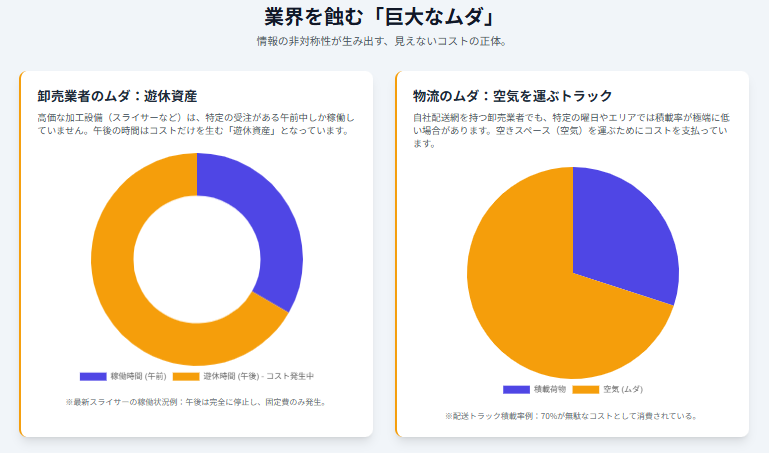Click the card title 卸売業者のムダ：遊休資産
This screenshot has width=769, height=453.
(x=117, y=96)
